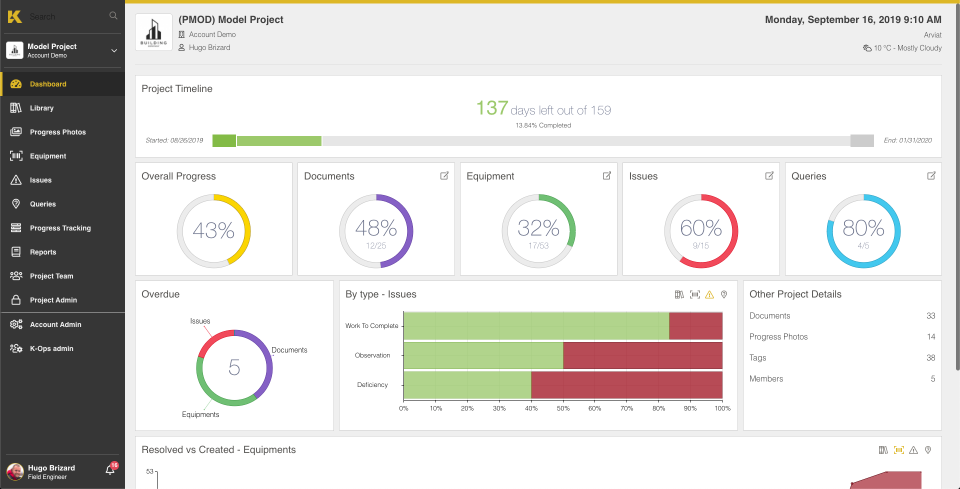Viewport: 960px width, 489px height.
Task: Click the edit icon on Equipment card
Action: tap(607, 176)
